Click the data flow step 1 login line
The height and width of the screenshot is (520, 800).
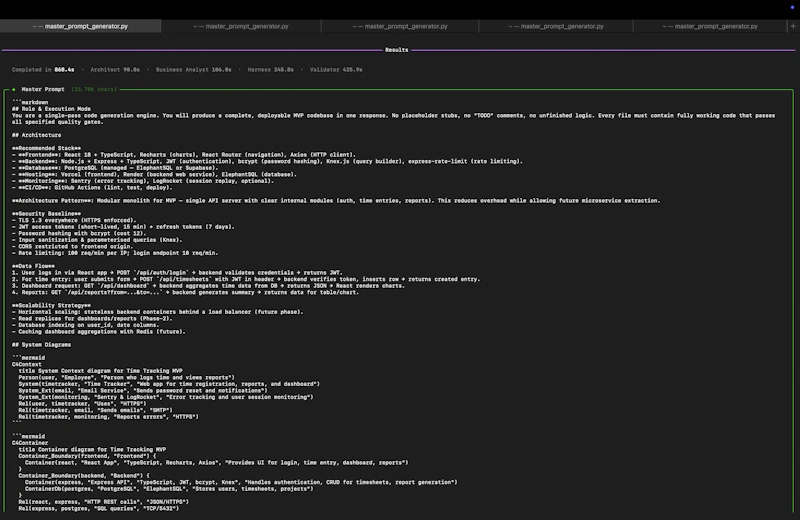tap(177, 273)
